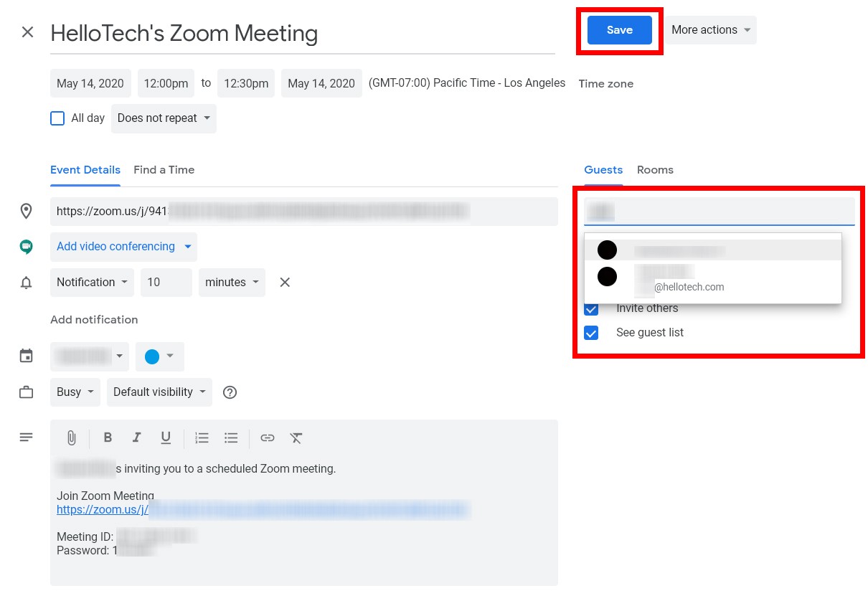Open the Does not repeat dropdown

(164, 118)
